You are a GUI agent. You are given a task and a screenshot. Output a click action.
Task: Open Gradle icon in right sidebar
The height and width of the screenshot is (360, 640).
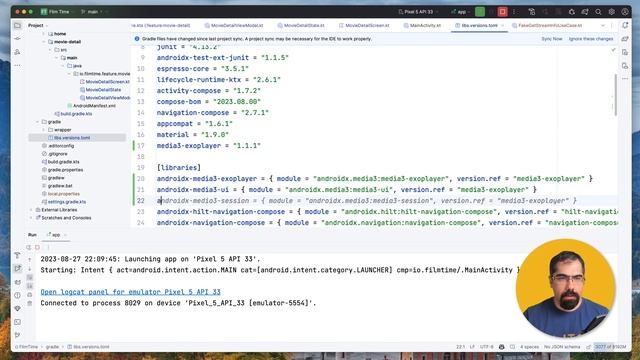[x=625, y=39]
